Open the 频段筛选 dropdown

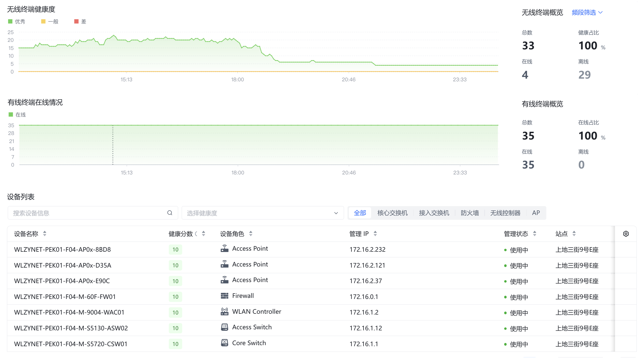tap(587, 12)
